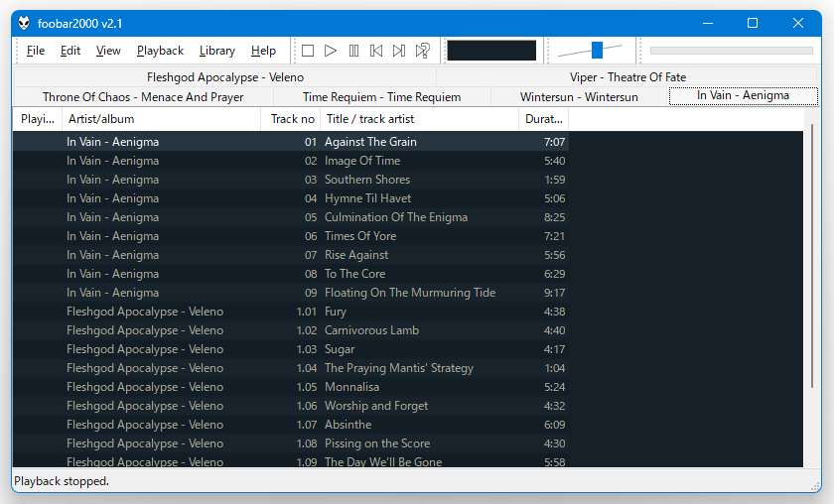This screenshot has height=504, width=834.
Task: Select track Monnalisa
Action: [290, 387]
